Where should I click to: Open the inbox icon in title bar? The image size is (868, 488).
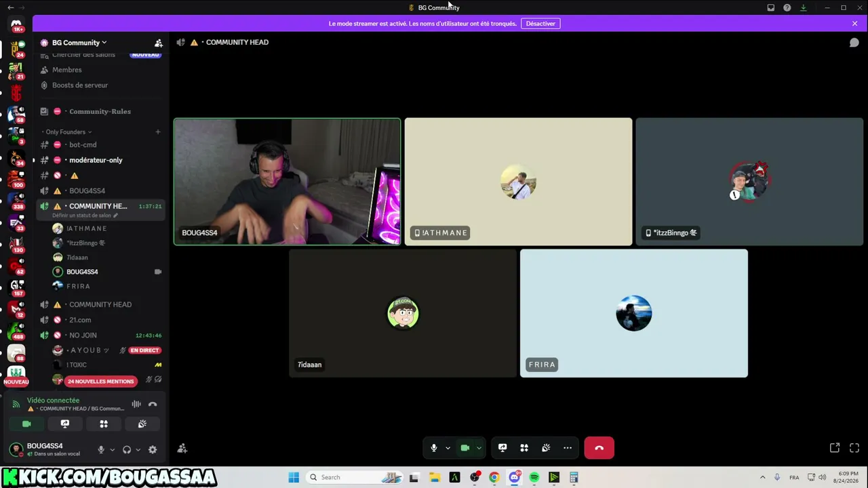[771, 7]
